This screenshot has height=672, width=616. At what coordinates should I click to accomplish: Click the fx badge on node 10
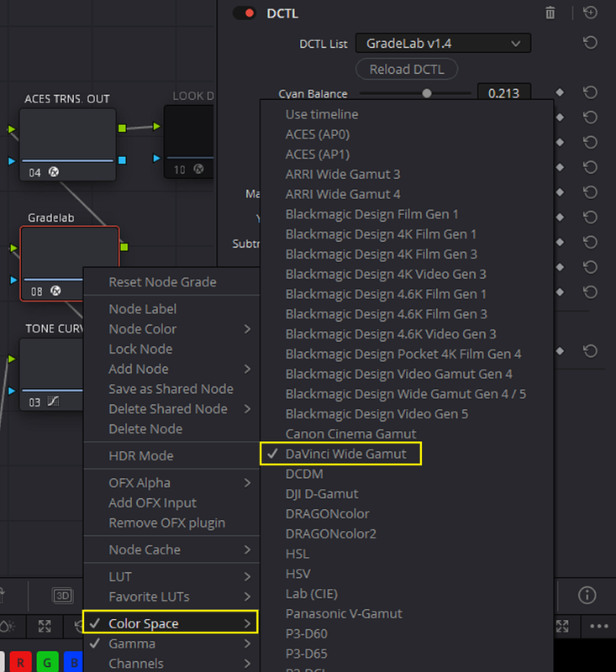(198, 169)
